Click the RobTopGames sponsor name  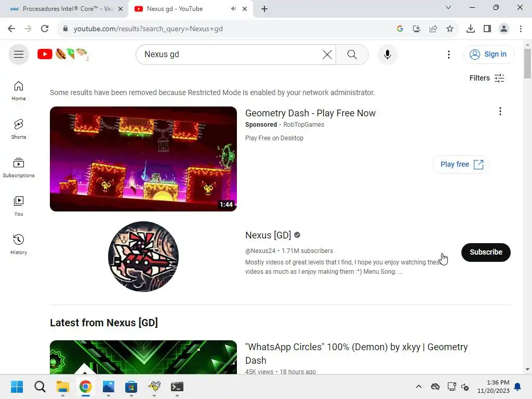point(303,125)
